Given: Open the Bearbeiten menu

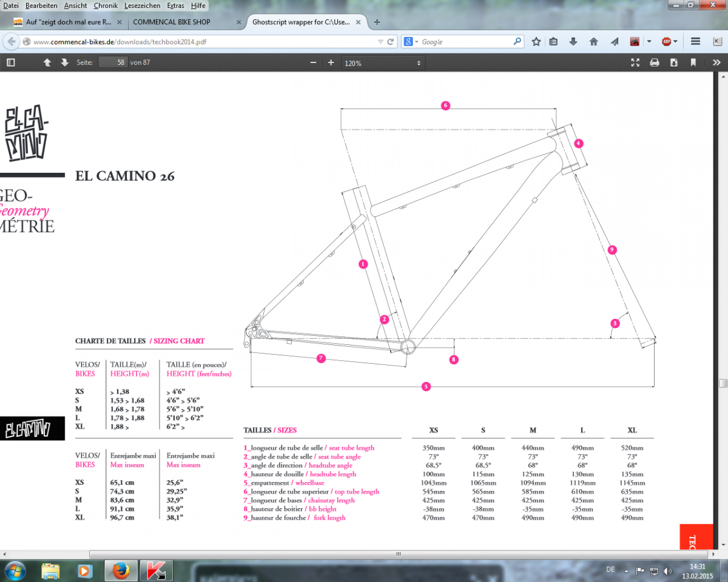Looking at the screenshot, I should point(41,5).
